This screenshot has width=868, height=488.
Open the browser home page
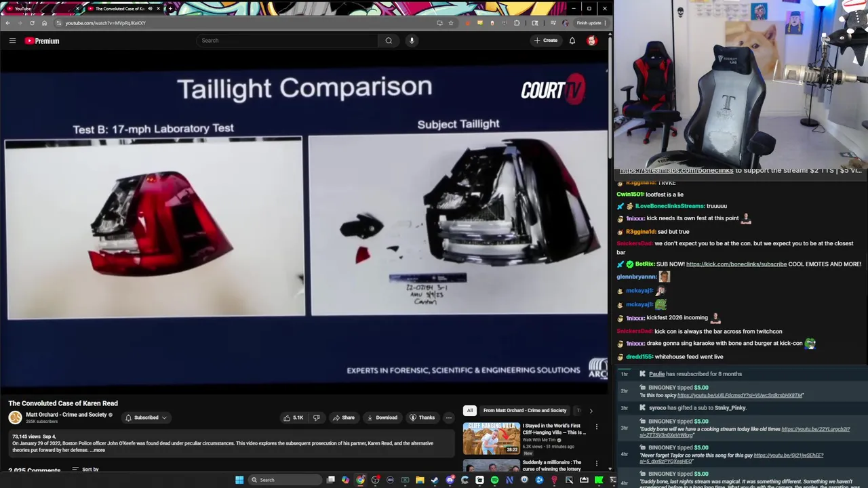(44, 23)
